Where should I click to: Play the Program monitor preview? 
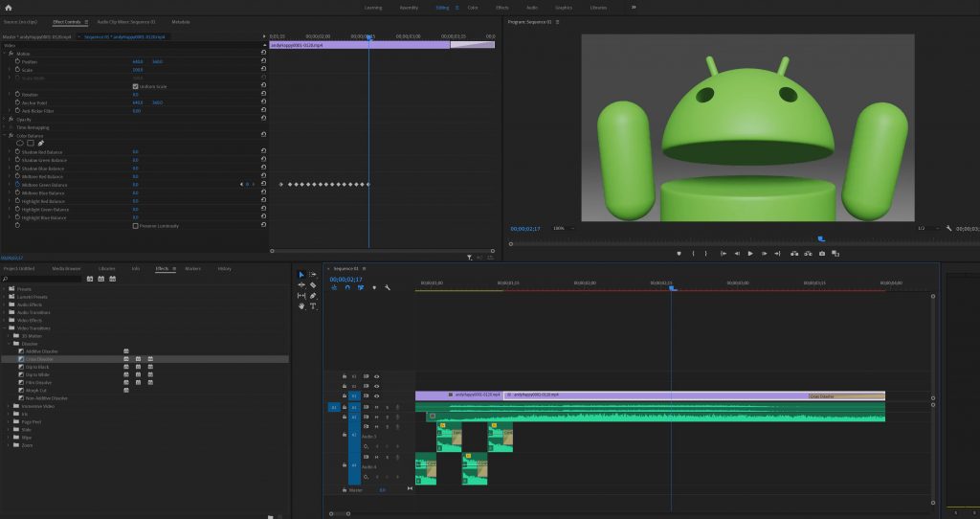[x=750, y=253]
